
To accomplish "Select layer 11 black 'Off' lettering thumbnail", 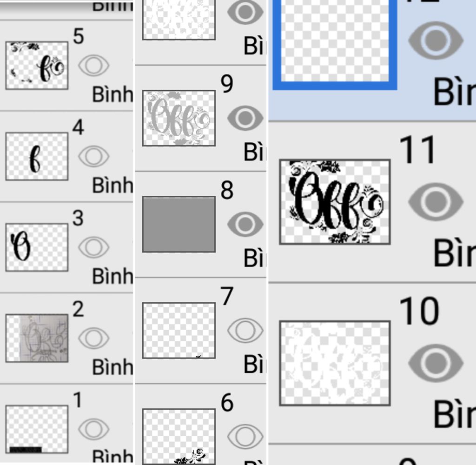I will tap(335, 202).
